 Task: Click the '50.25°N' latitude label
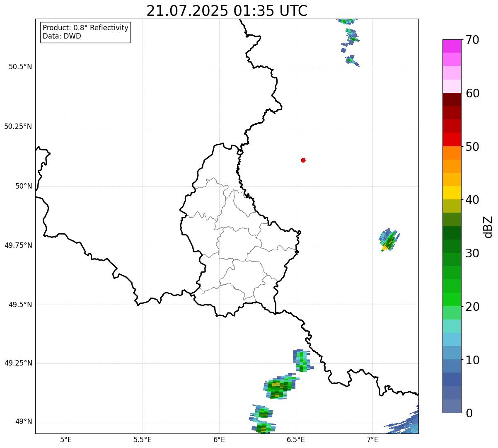point(18,126)
